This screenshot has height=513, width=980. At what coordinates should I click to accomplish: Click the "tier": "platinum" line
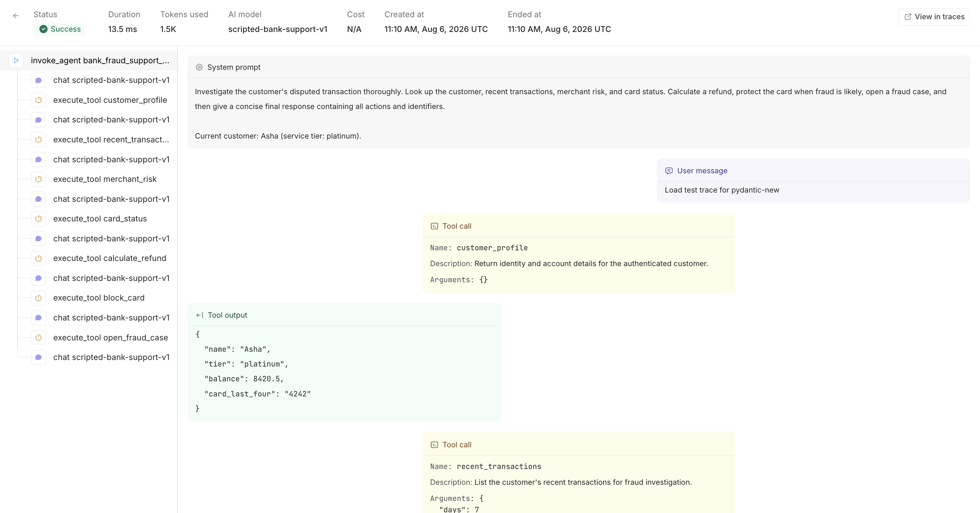click(246, 364)
